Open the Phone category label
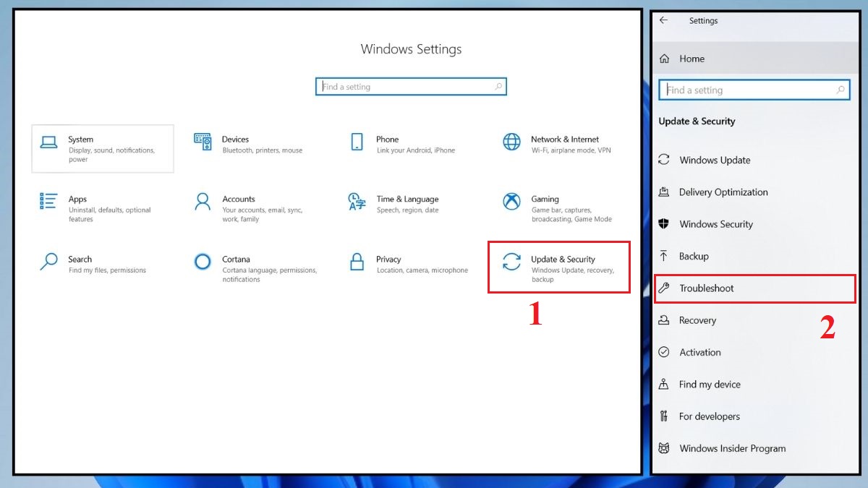This screenshot has height=488, width=868. click(x=388, y=140)
